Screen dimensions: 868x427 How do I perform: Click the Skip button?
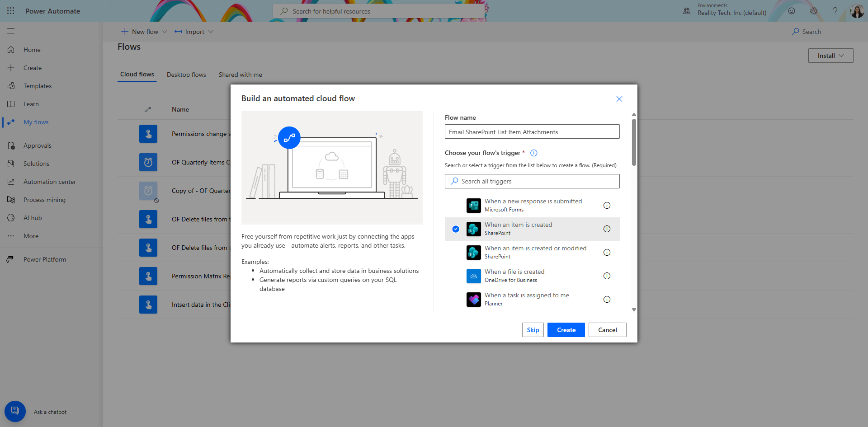(533, 330)
